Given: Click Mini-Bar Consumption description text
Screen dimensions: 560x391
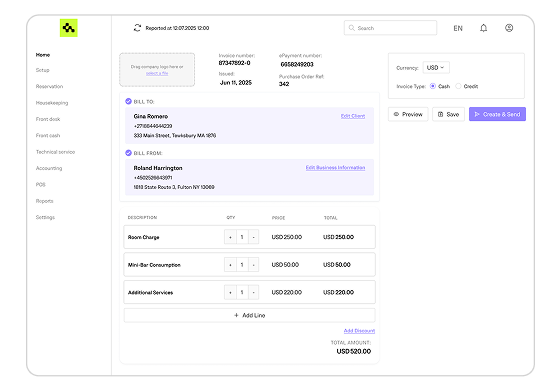Looking at the screenshot, I should (154, 265).
